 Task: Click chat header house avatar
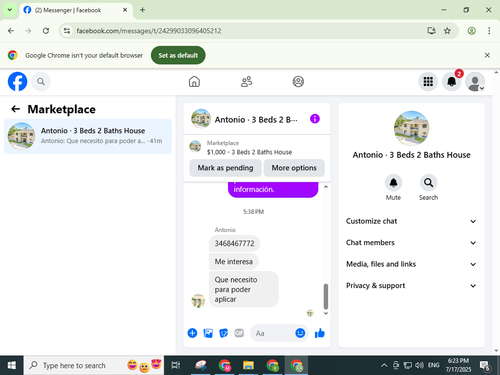click(x=201, y=119)
